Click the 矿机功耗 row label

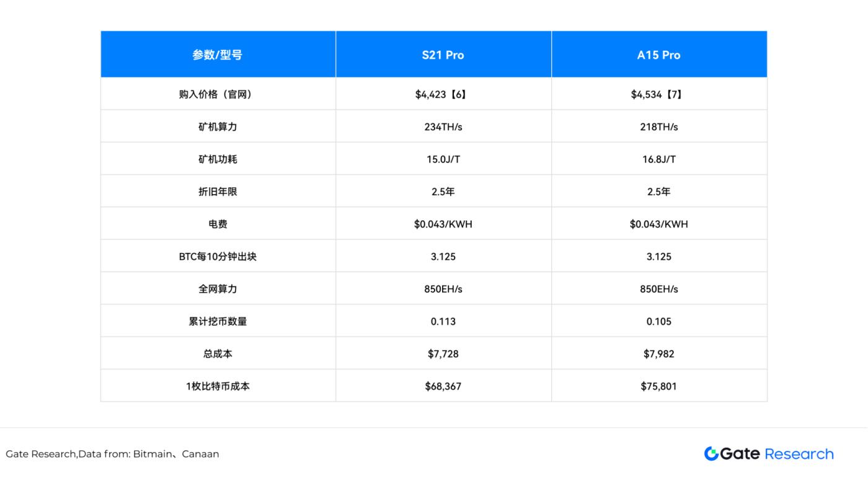217,158
